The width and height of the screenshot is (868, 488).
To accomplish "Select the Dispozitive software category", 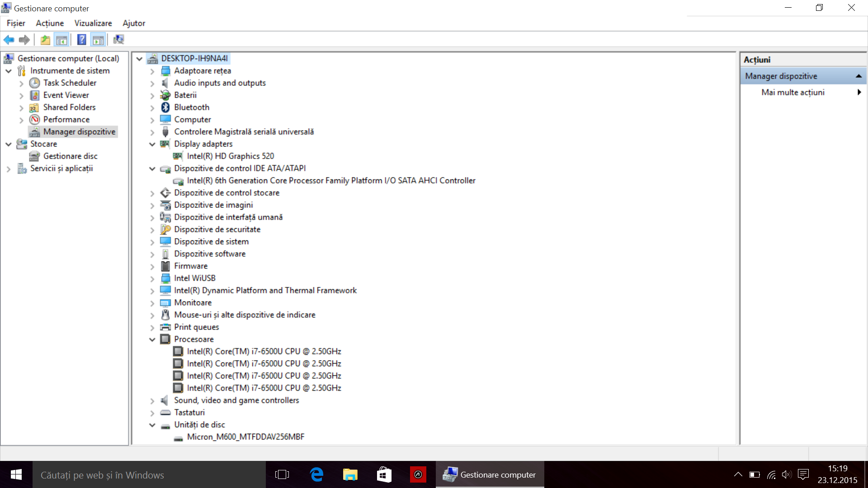I will pos(210,253).
